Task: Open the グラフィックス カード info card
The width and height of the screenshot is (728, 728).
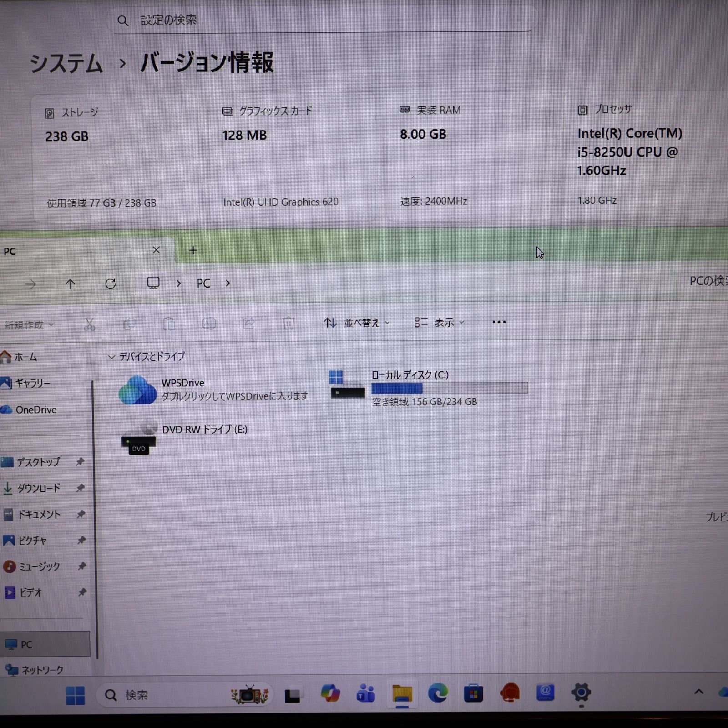Action: click(292, 157)
